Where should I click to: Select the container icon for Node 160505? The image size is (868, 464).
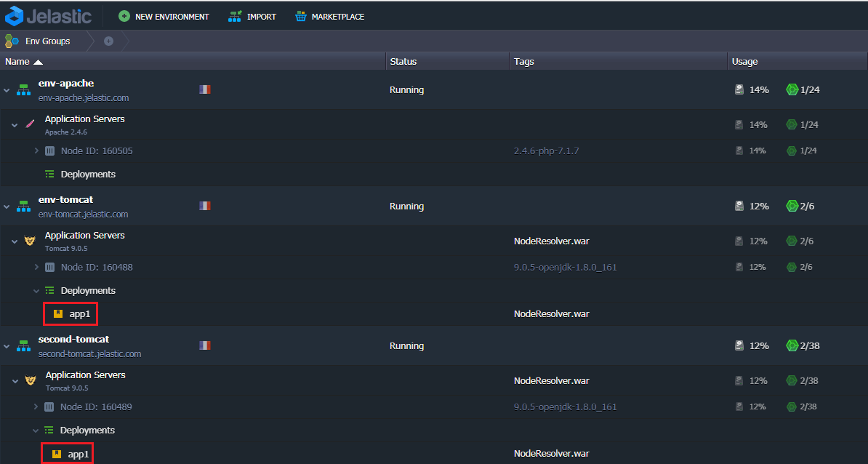50,151
